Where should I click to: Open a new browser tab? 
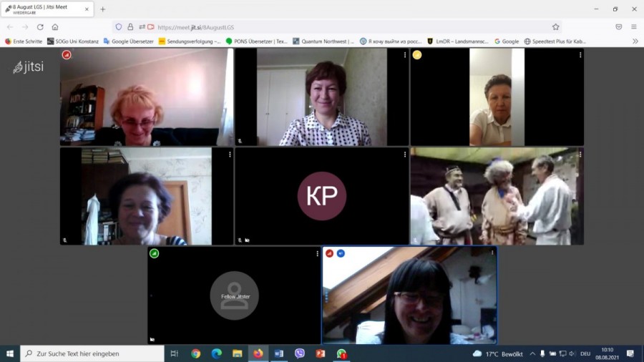click(102, 9)
